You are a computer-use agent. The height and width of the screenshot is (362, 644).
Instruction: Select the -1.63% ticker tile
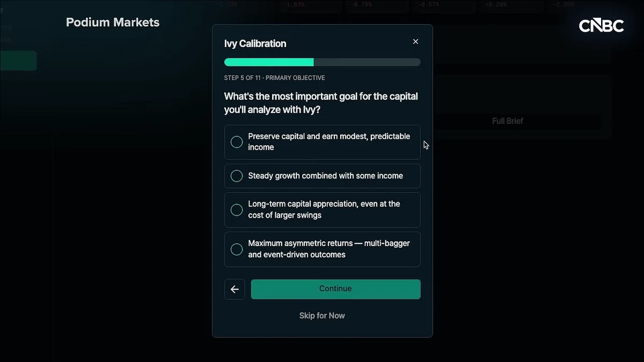(310, 6)
